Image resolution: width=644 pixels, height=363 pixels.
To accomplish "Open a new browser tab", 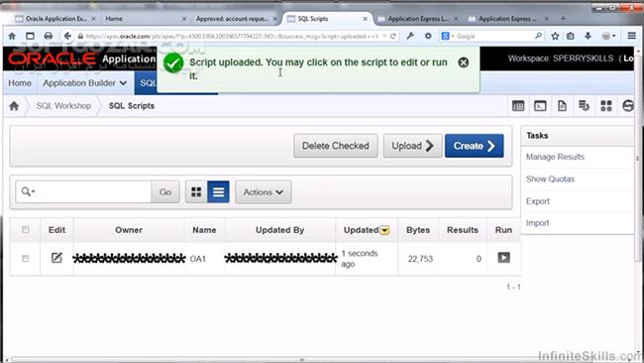I will tap(563, 19).
